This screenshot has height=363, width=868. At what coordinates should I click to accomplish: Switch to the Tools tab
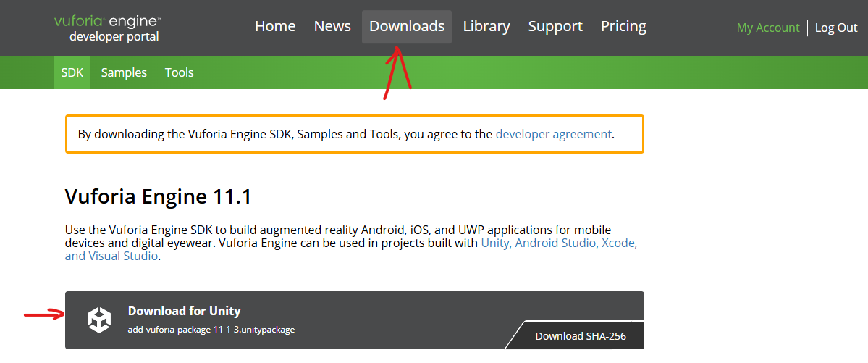pyautogui.click(x=180, y=72)
